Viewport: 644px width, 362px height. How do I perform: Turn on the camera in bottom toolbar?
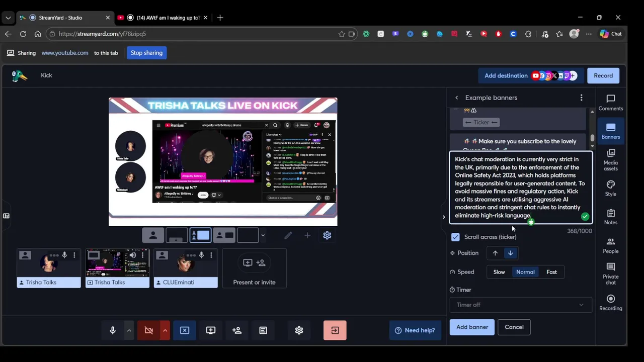[149, 330]
